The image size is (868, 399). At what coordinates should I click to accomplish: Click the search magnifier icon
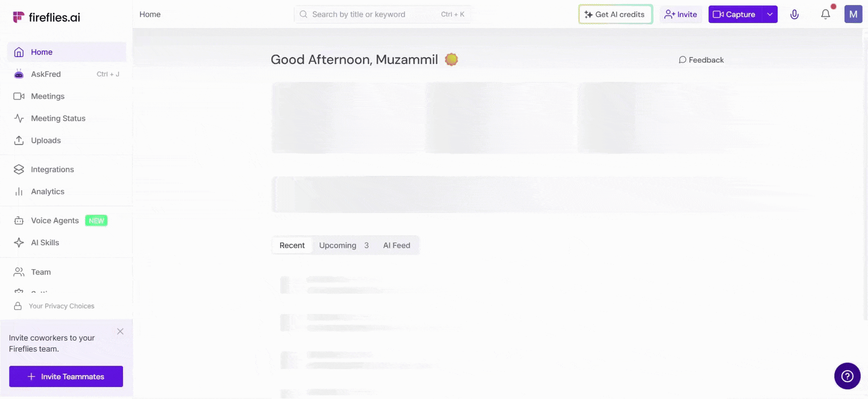[303, 14]
